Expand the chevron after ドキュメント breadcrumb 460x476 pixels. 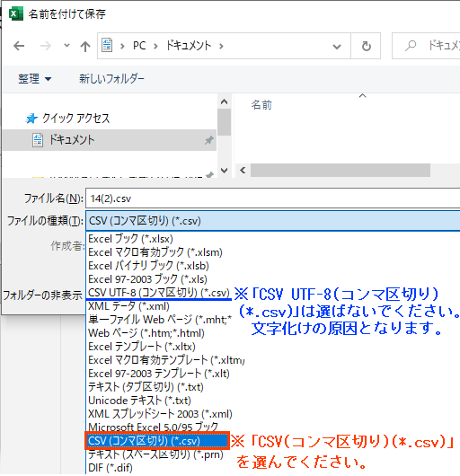pyautogui.click(x=221, y=46)
